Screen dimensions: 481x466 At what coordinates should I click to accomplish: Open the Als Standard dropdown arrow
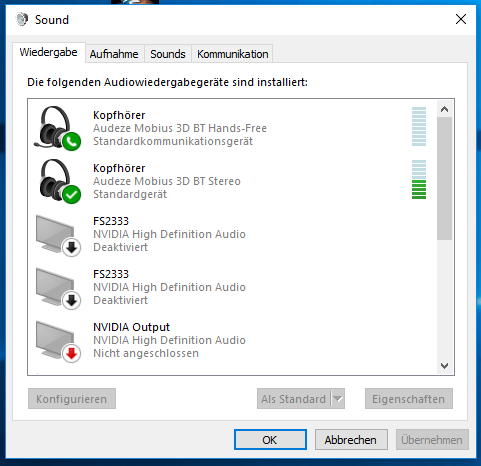[338, 399]
